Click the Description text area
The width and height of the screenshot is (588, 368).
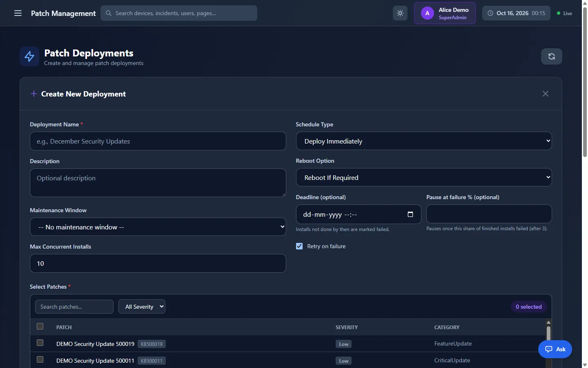pos(158,183)
